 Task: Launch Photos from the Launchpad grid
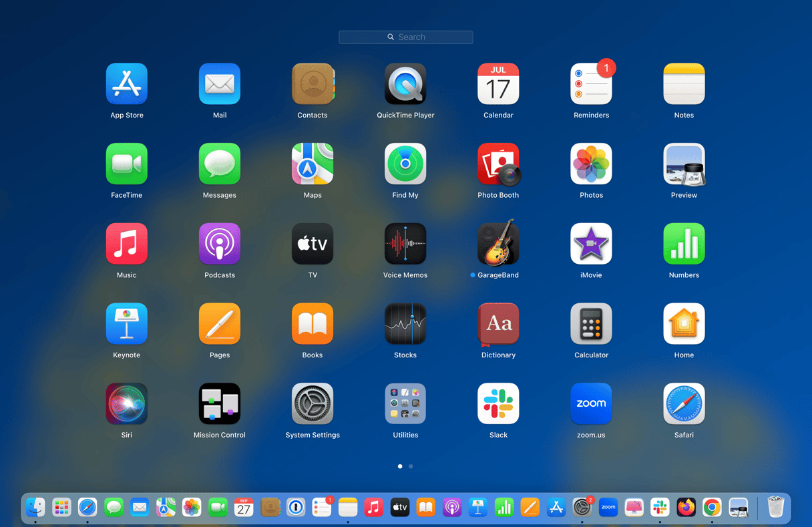coord(591,164)
